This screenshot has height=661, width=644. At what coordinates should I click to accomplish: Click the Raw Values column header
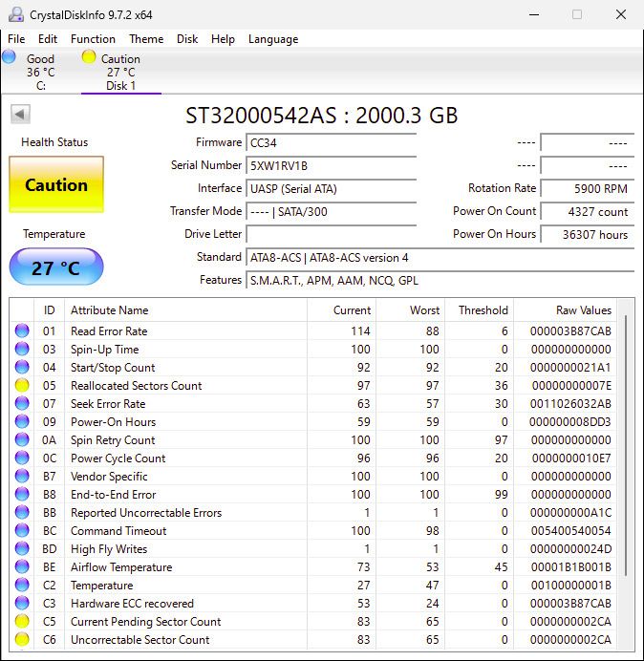565,310
